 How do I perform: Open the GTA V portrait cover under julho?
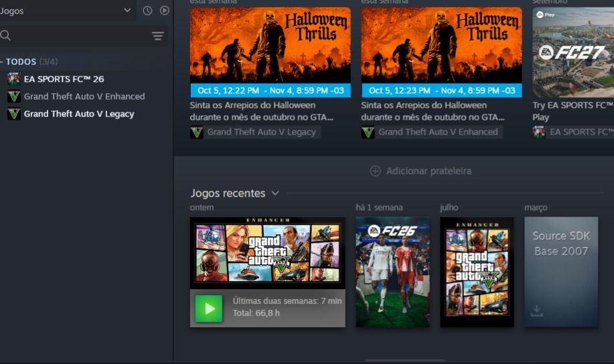[x=477, y=272]
